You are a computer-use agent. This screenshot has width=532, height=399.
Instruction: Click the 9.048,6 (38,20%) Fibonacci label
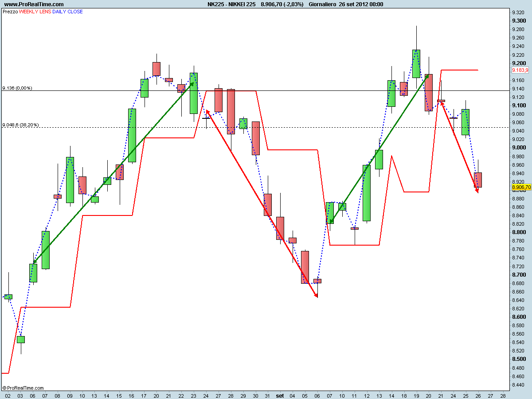20,125
